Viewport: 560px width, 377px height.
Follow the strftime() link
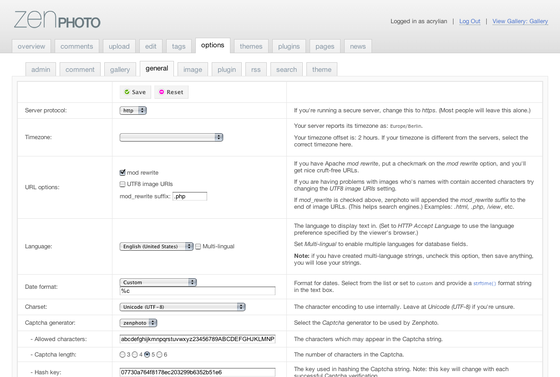[x=485, y=283]
